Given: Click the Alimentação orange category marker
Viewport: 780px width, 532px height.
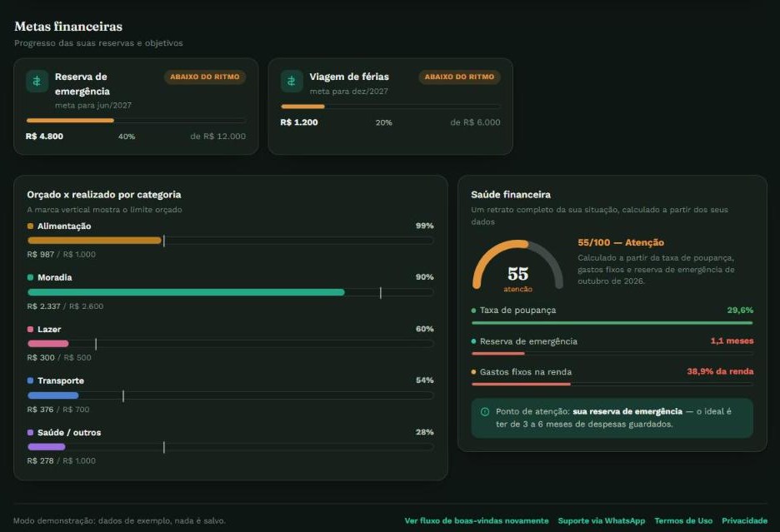Looking at the screenshot, I should (30, 226).
